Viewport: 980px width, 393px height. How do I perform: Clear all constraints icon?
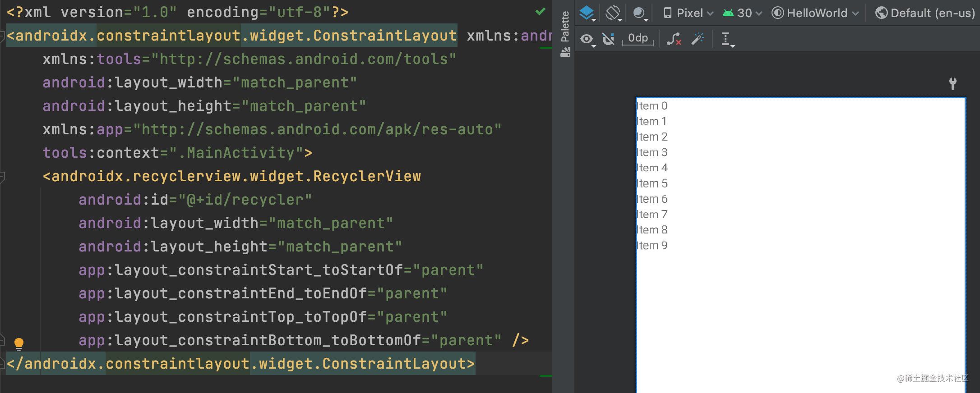coord(674,39)
